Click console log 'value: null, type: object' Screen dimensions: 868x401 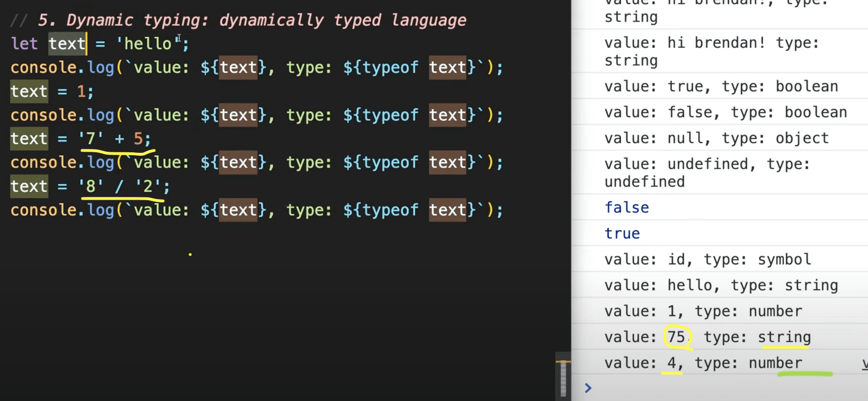point(716,138)
